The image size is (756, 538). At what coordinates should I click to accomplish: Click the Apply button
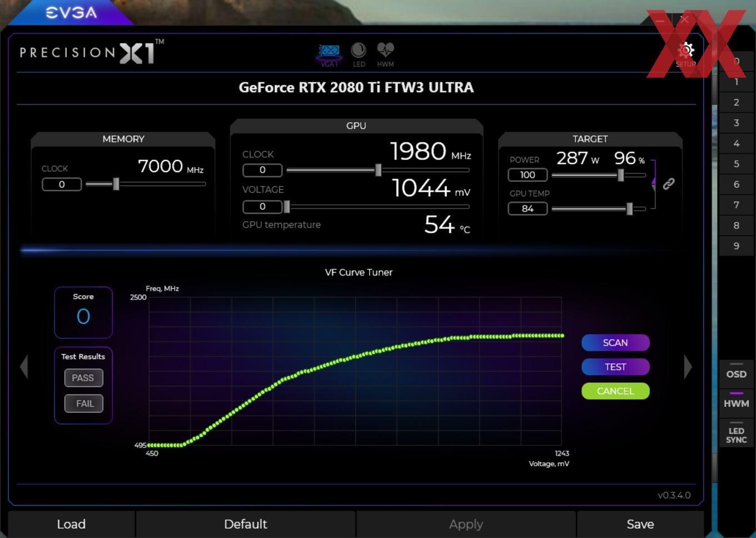click(x=466, y=524)
